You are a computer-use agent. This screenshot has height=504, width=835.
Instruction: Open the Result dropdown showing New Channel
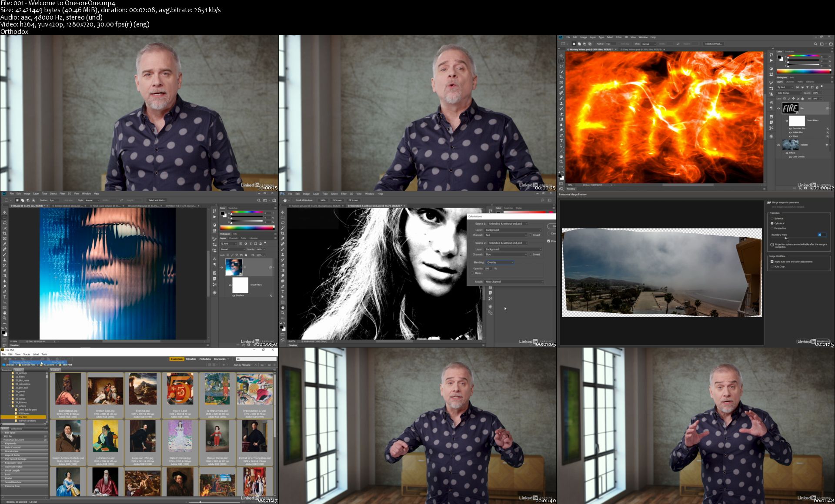click(x=514, y=282)
